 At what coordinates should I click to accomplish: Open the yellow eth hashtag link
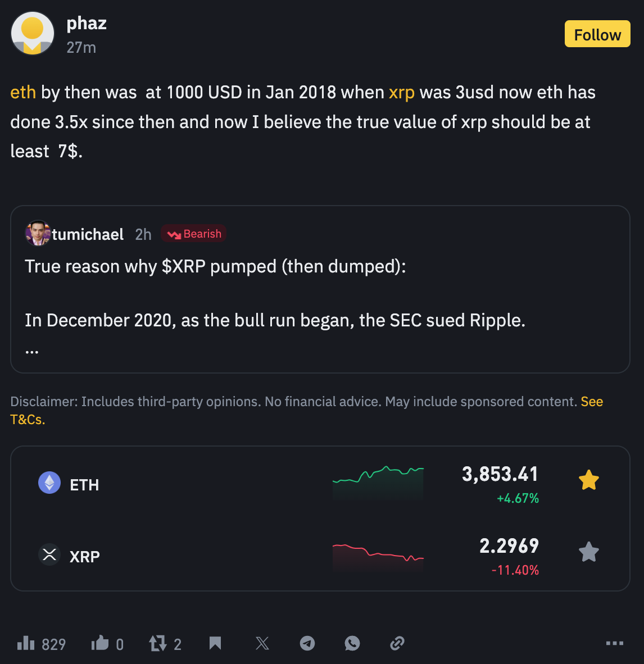point(23,92)
